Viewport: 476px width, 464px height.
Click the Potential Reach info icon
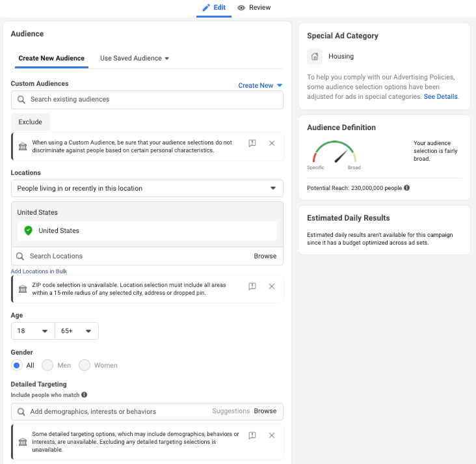pos(407,188)
